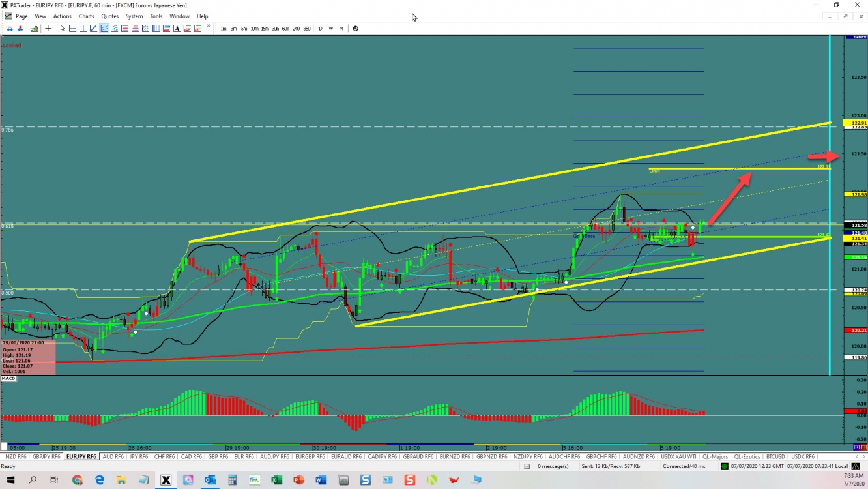Switch to the NZD RF6 tab
This screenshot has width=868, height=489.
16,456
